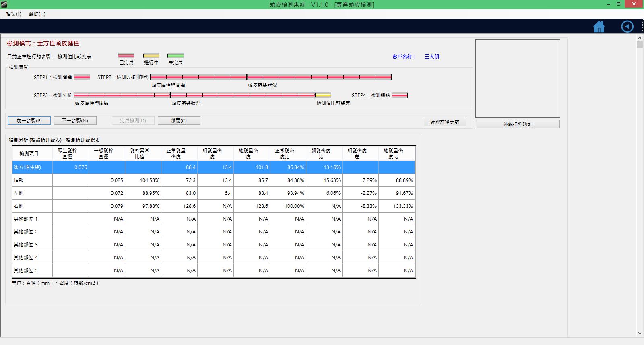Click the 0.076 cell value
Screen dimensions: 644x345
[70, 167]
